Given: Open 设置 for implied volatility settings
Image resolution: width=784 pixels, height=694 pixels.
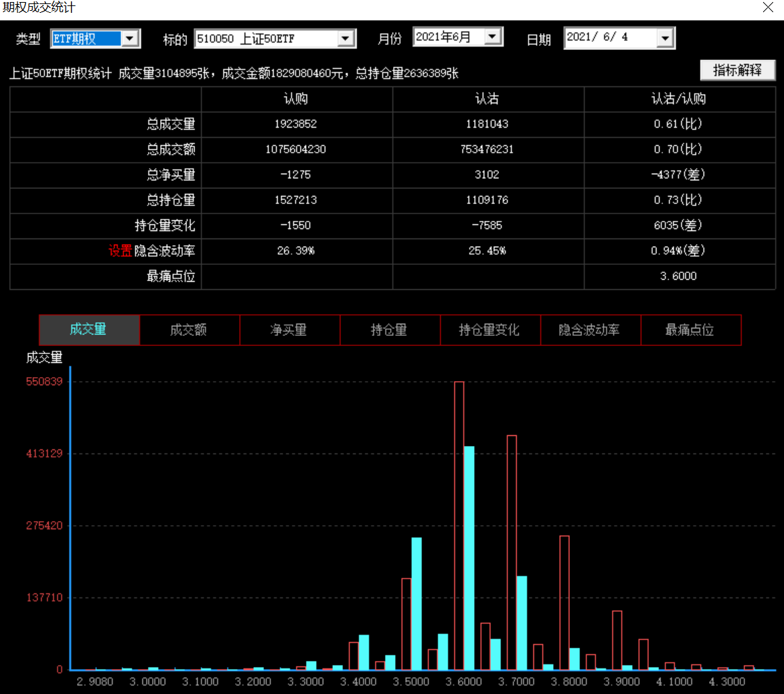Looking at the screenshot, I should point(120,250).
